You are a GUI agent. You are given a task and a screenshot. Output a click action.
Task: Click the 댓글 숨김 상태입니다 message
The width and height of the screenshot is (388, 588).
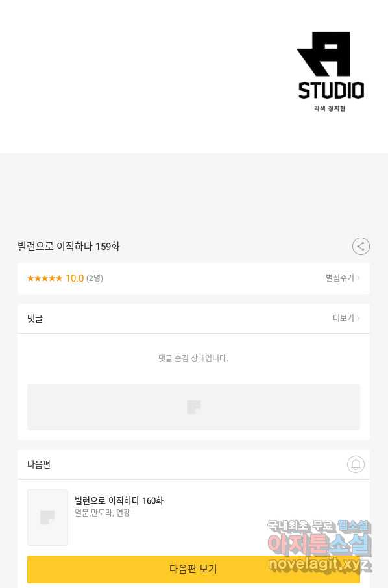(x=193, y=358)
